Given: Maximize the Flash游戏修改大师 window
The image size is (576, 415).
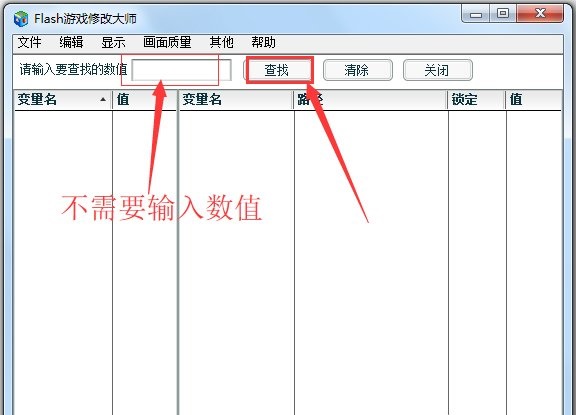Looking at the screenshot, I should (x=503, y=14).
